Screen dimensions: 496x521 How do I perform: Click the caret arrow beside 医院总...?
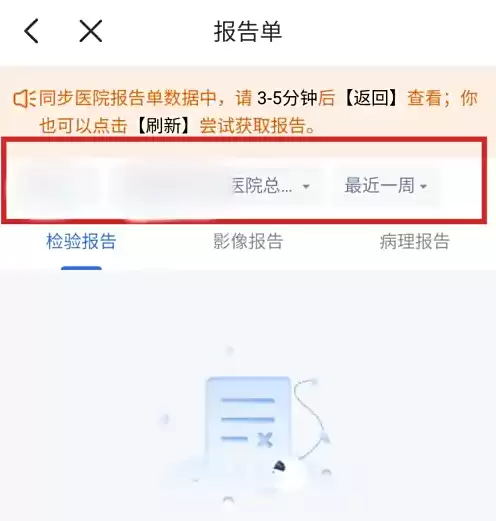pos(306,186)
